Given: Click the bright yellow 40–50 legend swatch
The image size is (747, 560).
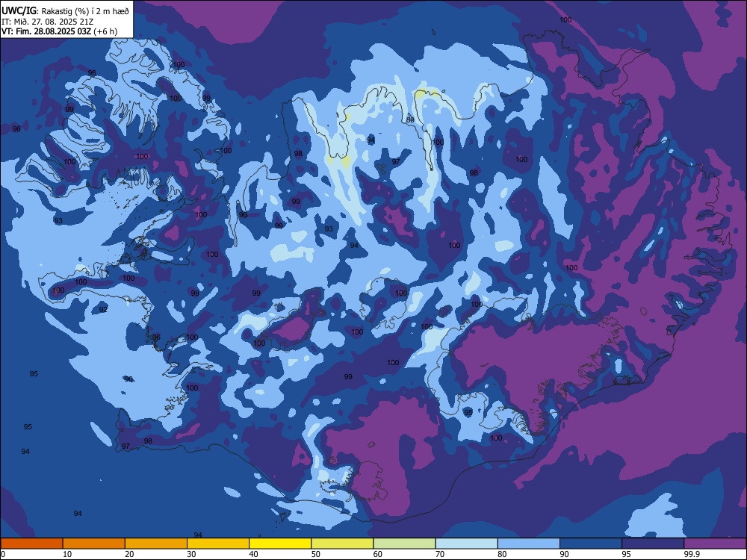Looking at the screenshot, I should (280, 544).
